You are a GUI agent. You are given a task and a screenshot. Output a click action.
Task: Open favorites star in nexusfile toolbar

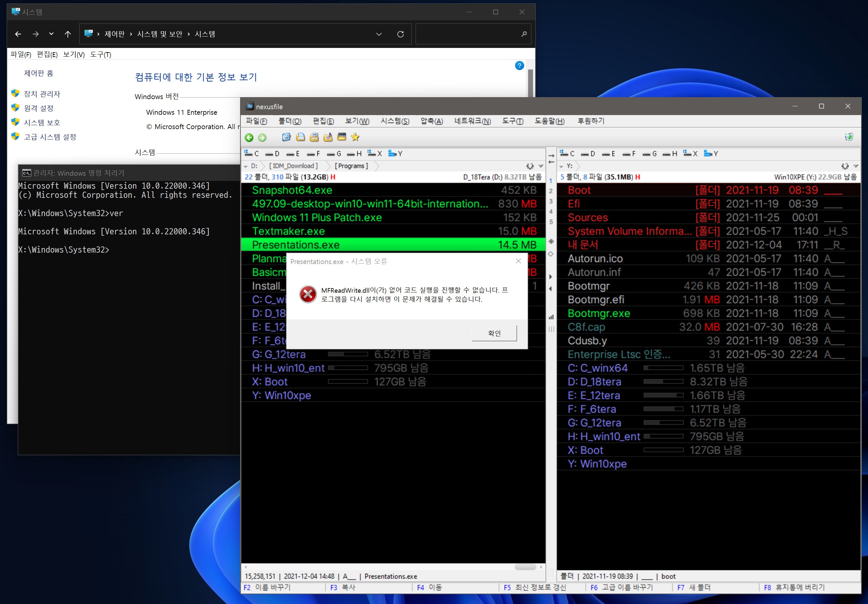coord(355,137)
